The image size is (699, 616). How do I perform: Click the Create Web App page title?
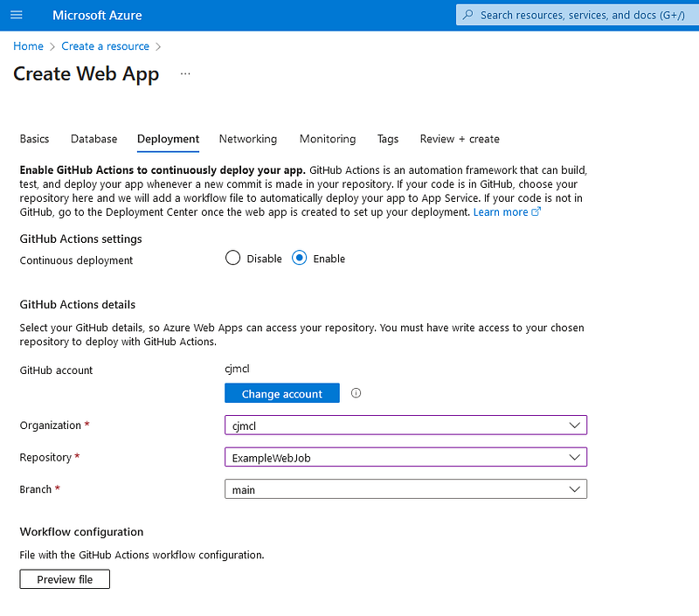(x=86, y=74)
